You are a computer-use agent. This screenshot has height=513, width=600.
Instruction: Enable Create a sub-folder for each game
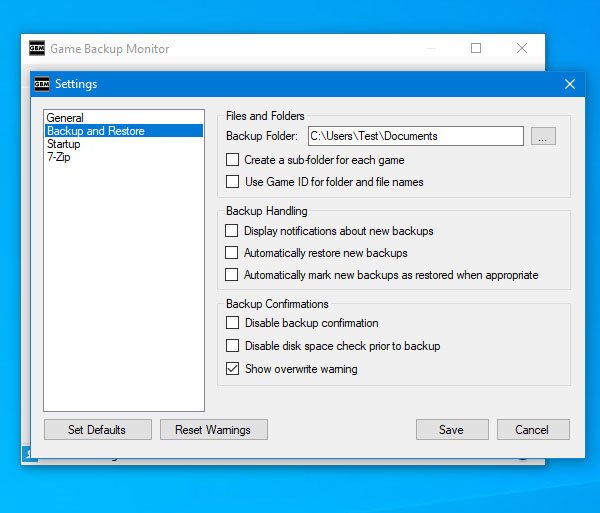click(x=233, y=160)
